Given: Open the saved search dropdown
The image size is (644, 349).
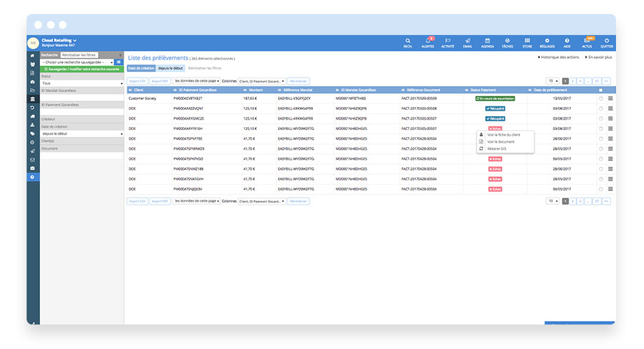Looking at the screenshot, I should 77,62.
